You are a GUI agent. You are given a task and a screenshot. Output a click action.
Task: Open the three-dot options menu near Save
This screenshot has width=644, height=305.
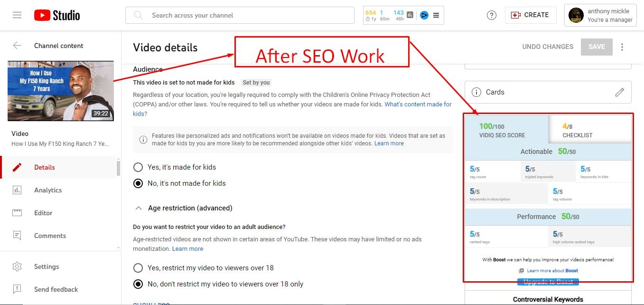pyautogui.click(x=622, y=47)
